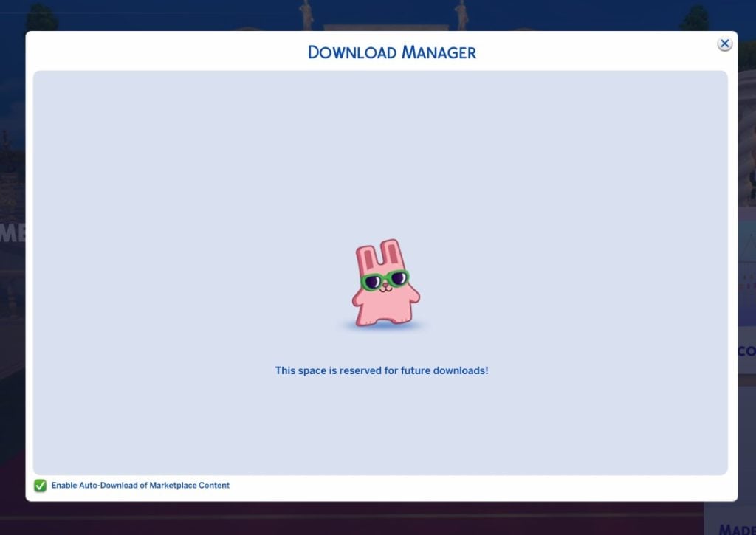Click the Enable Auto-Download label text
This screenshot has width=756, height=535.
coord(140,485)
